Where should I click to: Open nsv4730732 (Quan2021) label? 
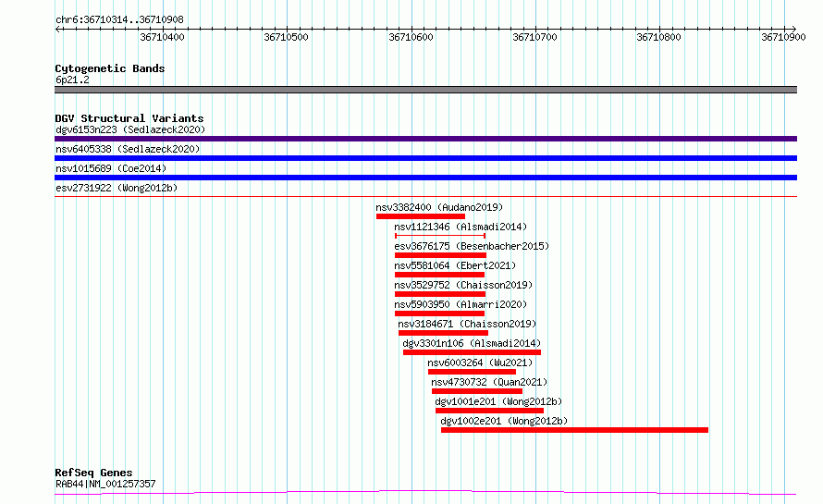tap(489, 382)
